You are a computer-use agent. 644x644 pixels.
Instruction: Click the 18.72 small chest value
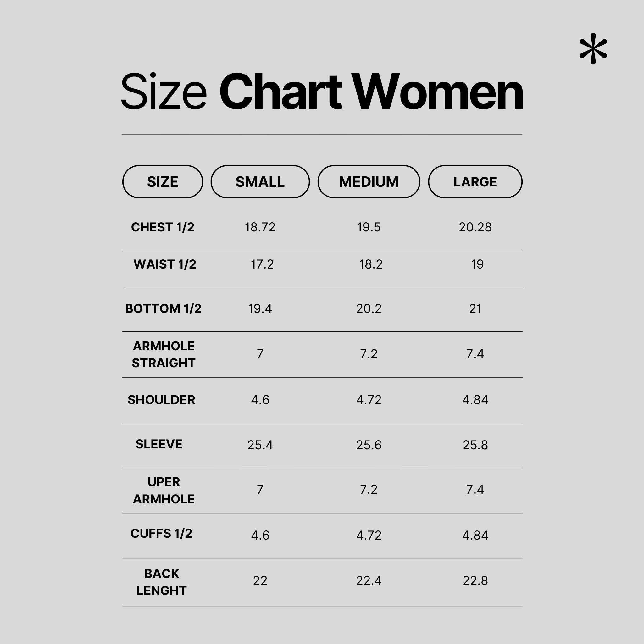(x=260, y=227)
